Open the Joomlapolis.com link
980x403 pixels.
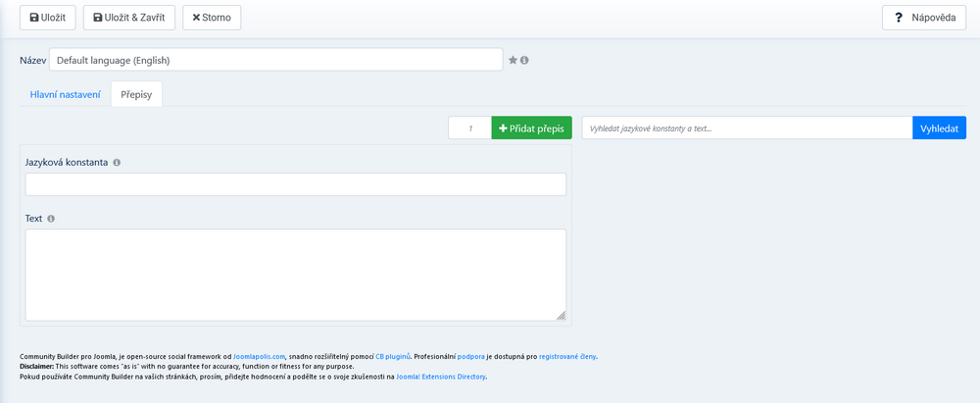pyautogui.click(x=259, y=356)
